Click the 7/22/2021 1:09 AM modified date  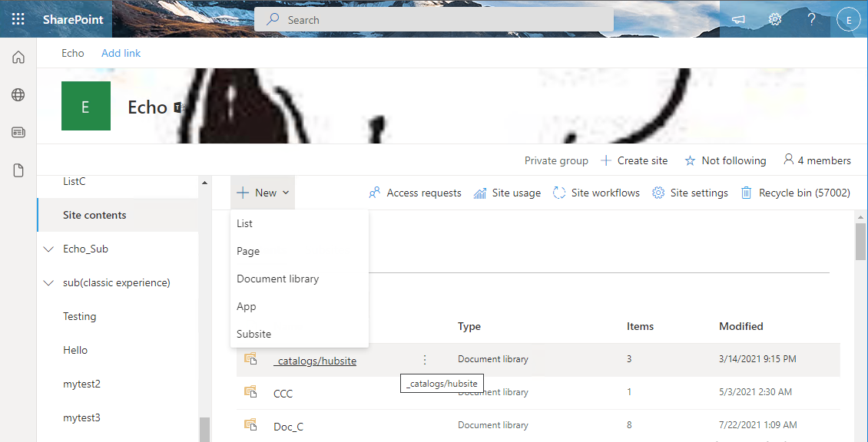(758, 425)
